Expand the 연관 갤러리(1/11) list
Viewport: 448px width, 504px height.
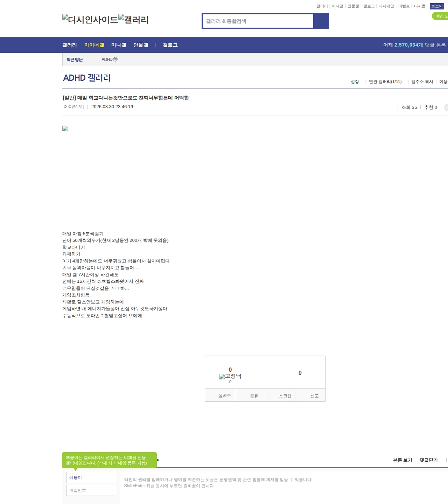point(385,82)
